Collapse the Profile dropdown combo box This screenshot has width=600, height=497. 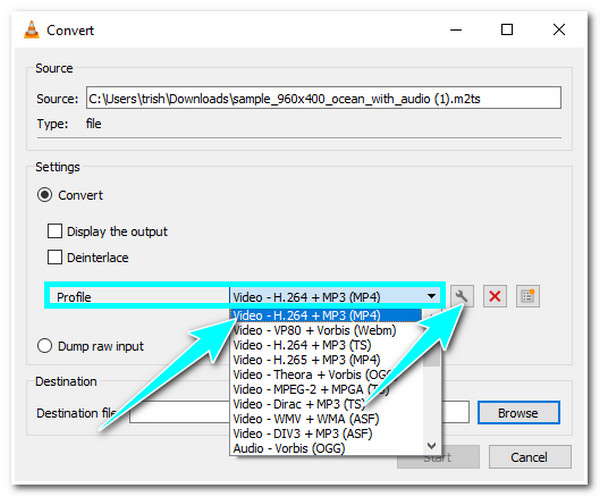coord(335,297)
